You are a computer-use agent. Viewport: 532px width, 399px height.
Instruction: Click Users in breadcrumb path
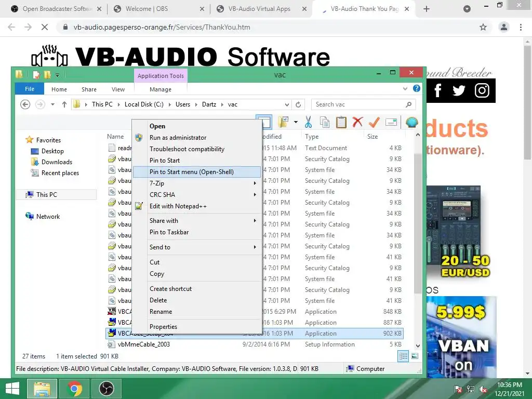tap(183, 104)
